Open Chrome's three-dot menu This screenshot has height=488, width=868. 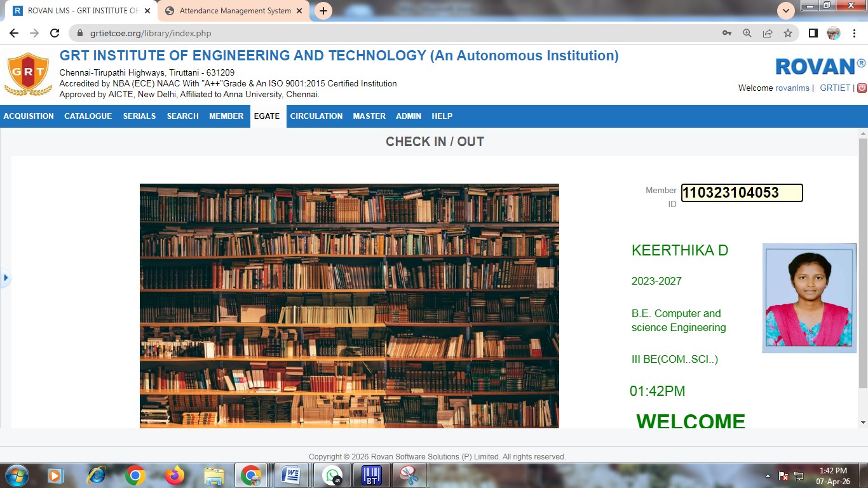(855, 33)
